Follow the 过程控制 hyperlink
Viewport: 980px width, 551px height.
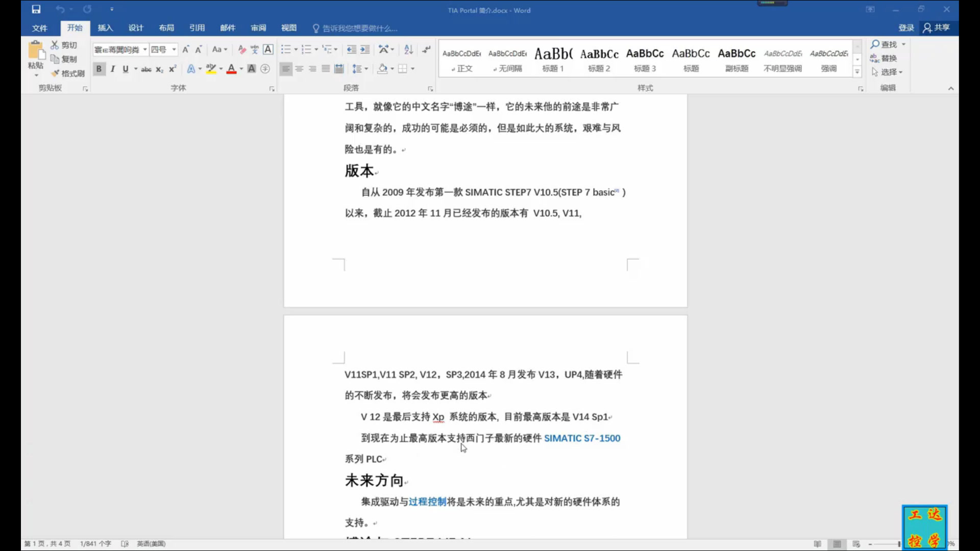(x=427, y=502)
